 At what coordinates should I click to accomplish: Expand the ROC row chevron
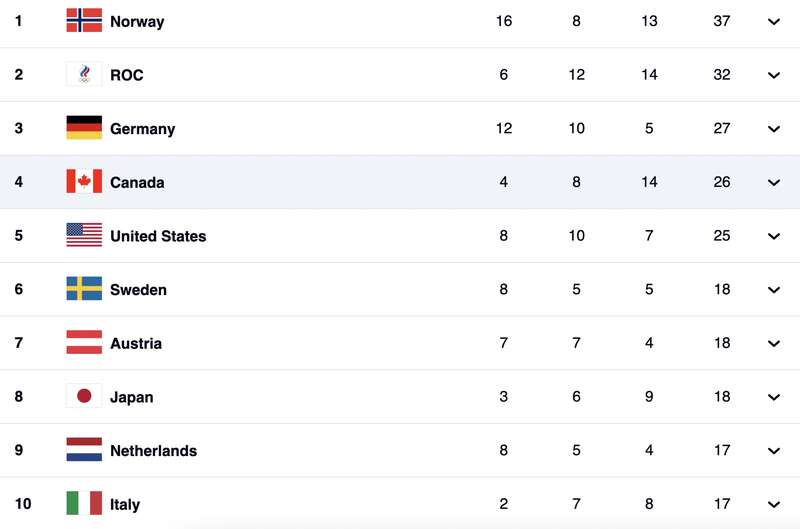773,75
